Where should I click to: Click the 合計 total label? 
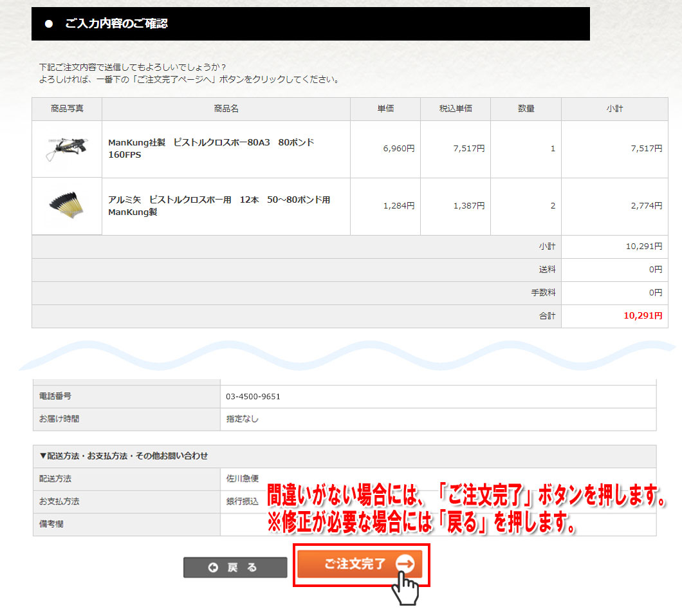pos(547,316)
